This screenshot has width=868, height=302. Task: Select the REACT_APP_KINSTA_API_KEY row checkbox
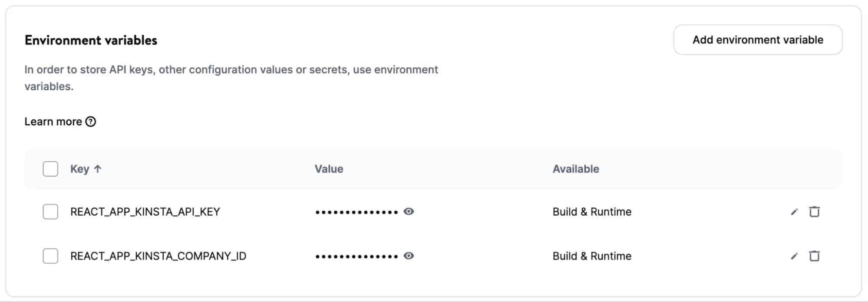tap(50, 212)
